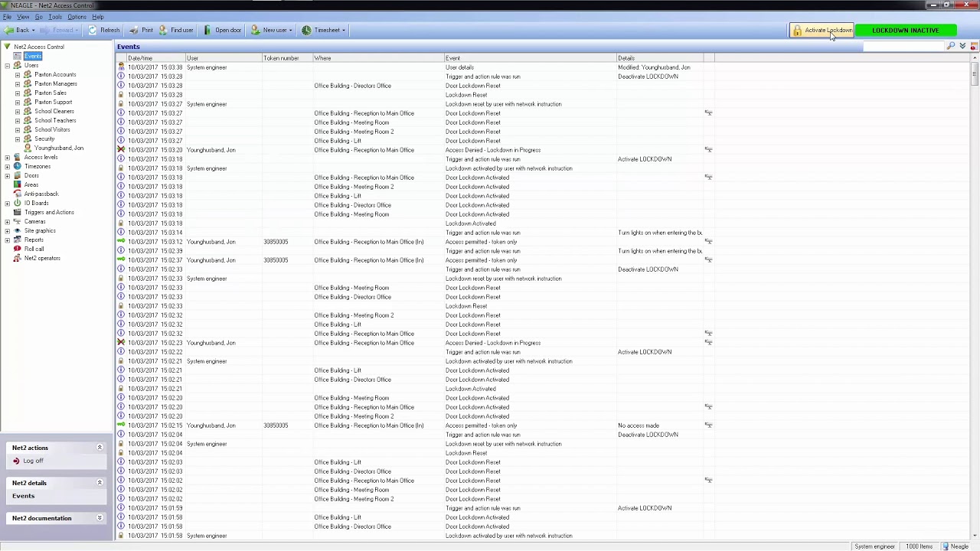The image size is (980, 551).
Task: Sort events by the Token number column header
Action: coord(286,58)
